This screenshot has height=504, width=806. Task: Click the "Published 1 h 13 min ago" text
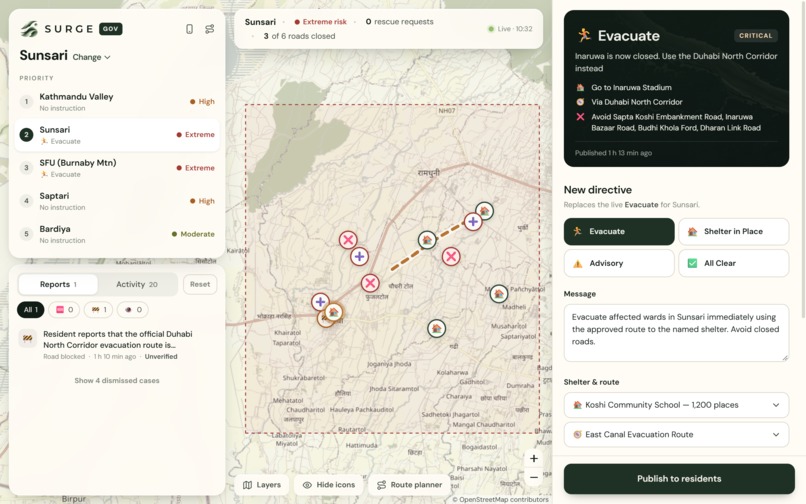click(613, 153)
